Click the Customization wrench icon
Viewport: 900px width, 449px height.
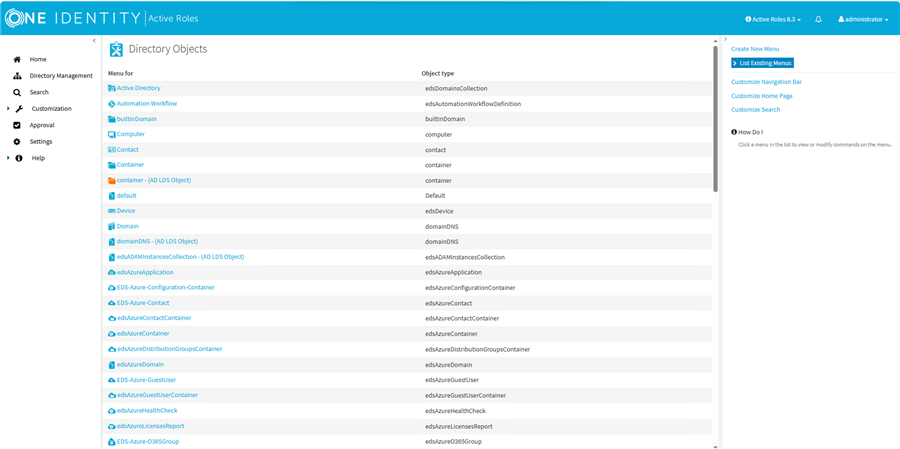tap(18, 109)
